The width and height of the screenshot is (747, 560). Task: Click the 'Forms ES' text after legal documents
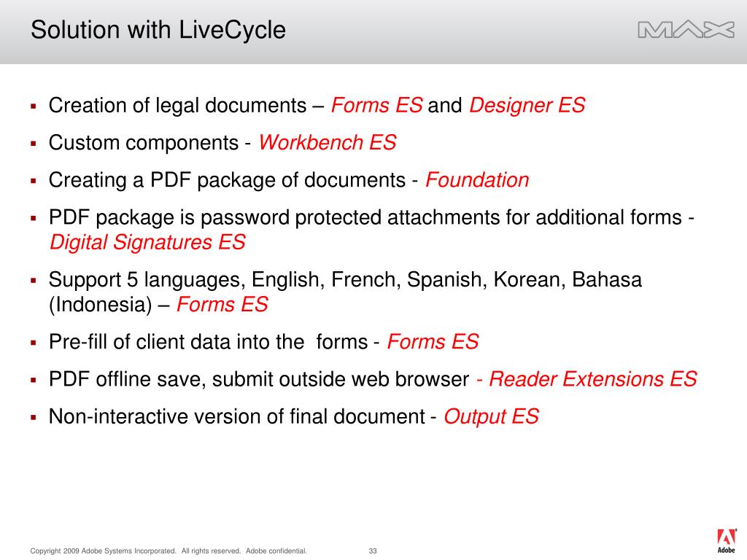(376, 105)
